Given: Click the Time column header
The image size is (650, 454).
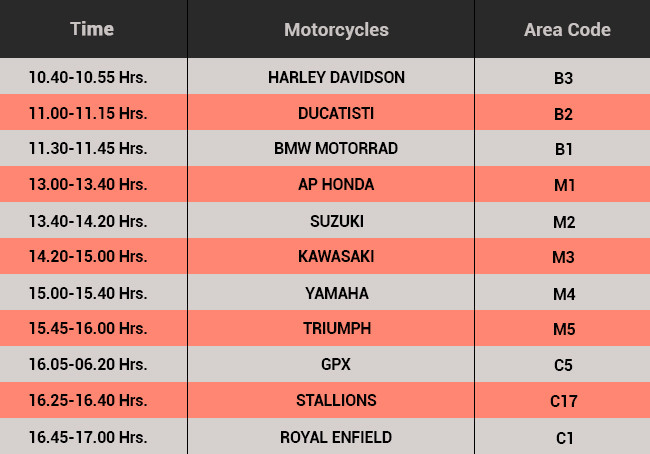Looking at the screenshot, I should pos(92,29).
